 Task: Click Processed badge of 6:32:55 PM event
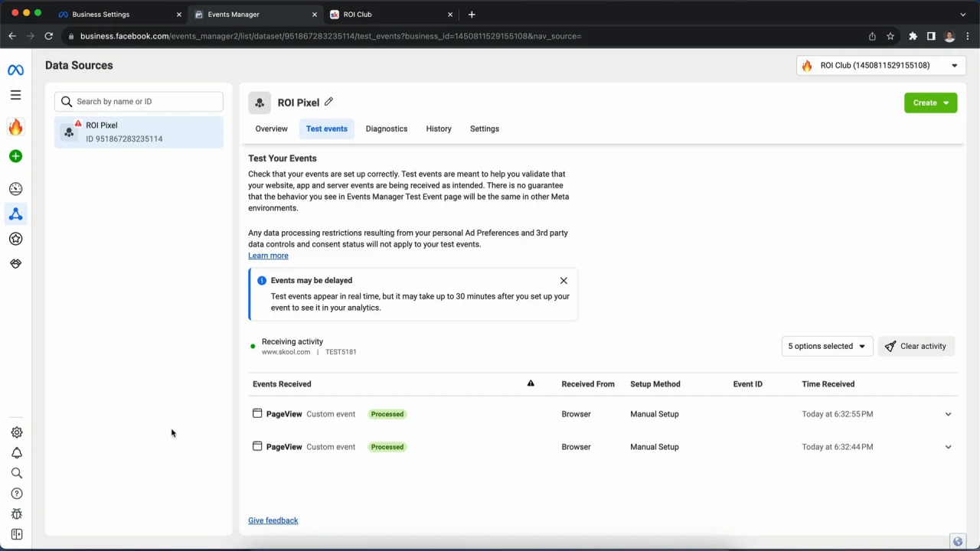(387, 414)
